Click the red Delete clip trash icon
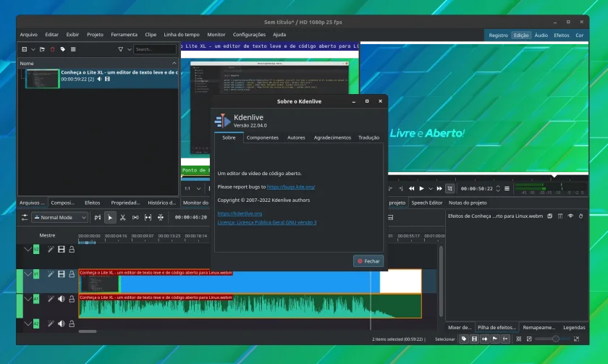 pos(52,49)
